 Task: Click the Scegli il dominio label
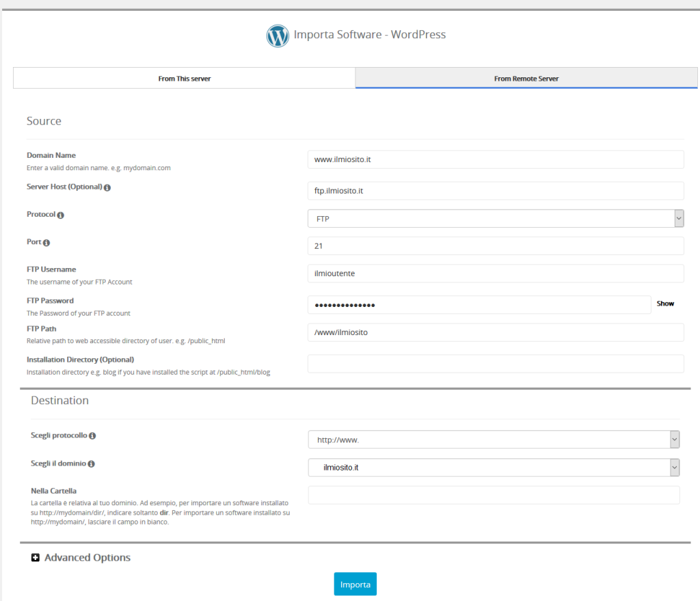tap(59, 464)
